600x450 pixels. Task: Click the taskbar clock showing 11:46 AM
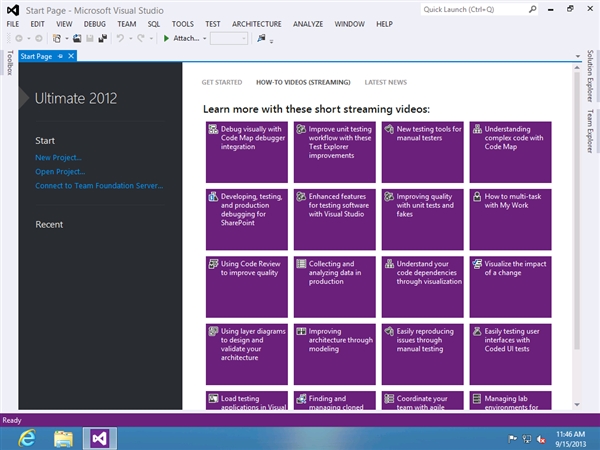click(571, 439)
